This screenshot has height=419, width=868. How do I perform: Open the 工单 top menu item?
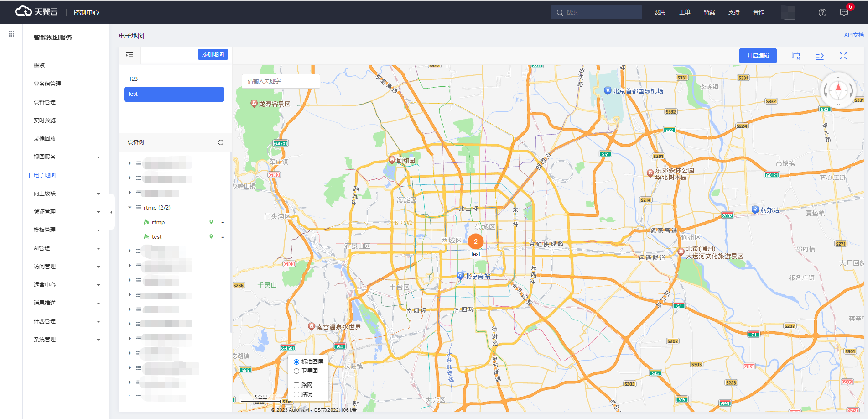click(685, 12)
